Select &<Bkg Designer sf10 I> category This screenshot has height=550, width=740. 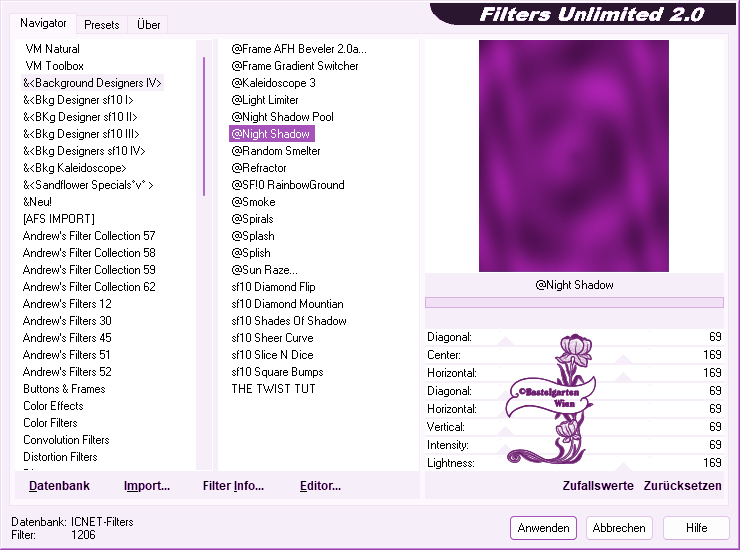tap(78, 100)
